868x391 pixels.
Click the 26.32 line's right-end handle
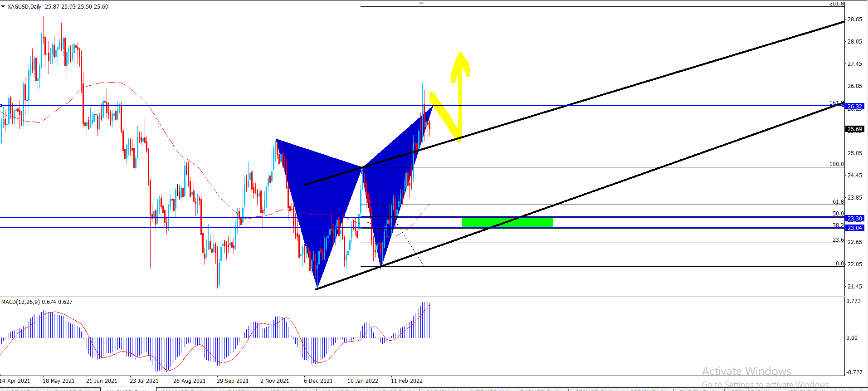843,106
